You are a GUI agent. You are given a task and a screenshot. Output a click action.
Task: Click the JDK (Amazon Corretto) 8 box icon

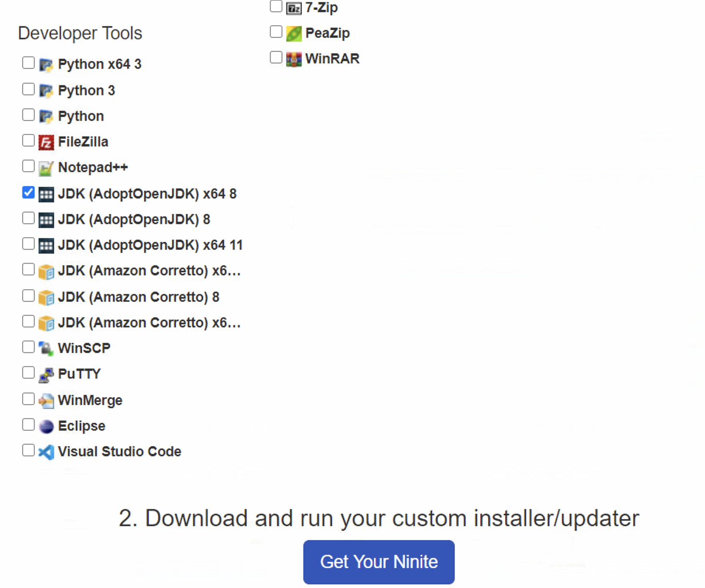click(x=46, y=297)
